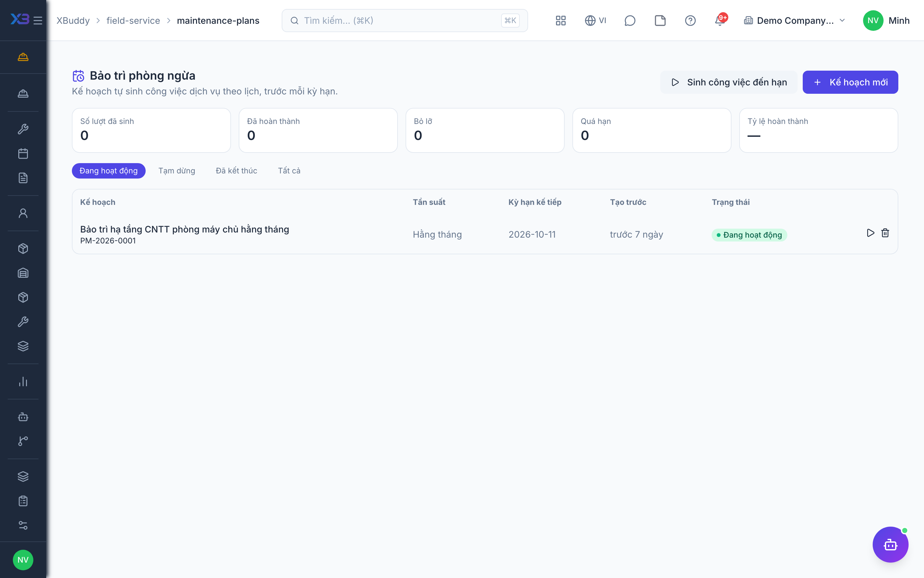Click the Tần suất column header
Image resolution: width=924 pixels, height=578 pixels.
tap(429, 202)
